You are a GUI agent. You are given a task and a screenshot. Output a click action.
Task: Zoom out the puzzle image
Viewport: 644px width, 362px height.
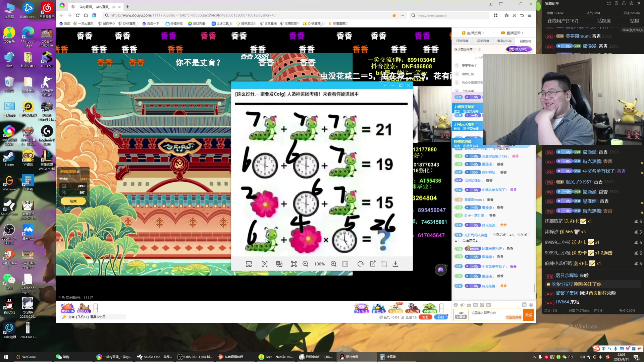pyautogui.click(x=305, y=264)
